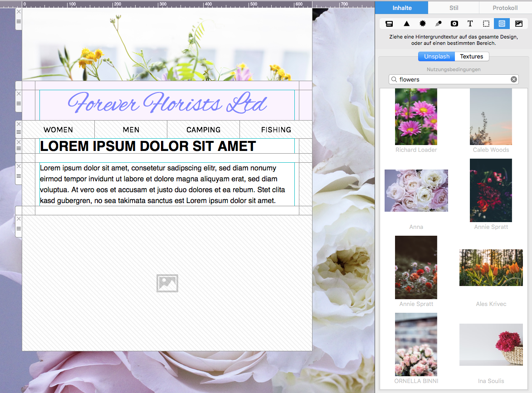
Task: Click the Lorem ipsum paragraph text block
Action: click(167, 184)
